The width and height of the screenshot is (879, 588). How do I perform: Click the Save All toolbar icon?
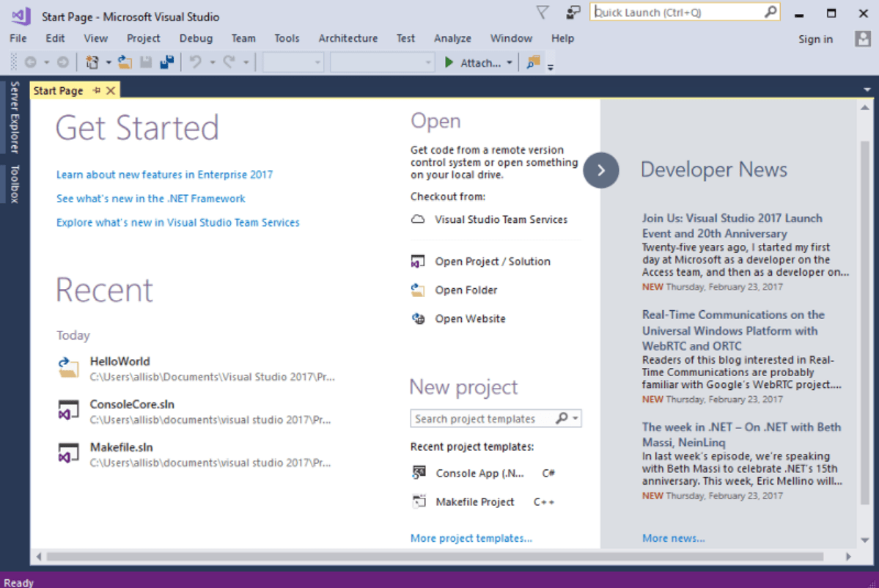[x=167, y=62]
